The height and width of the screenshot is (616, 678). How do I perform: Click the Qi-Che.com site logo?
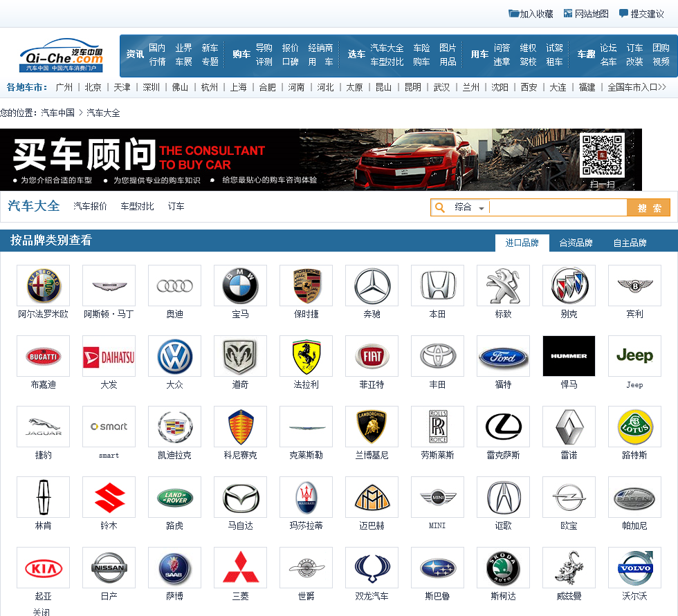pyautogui.click(x=61, y=56)
